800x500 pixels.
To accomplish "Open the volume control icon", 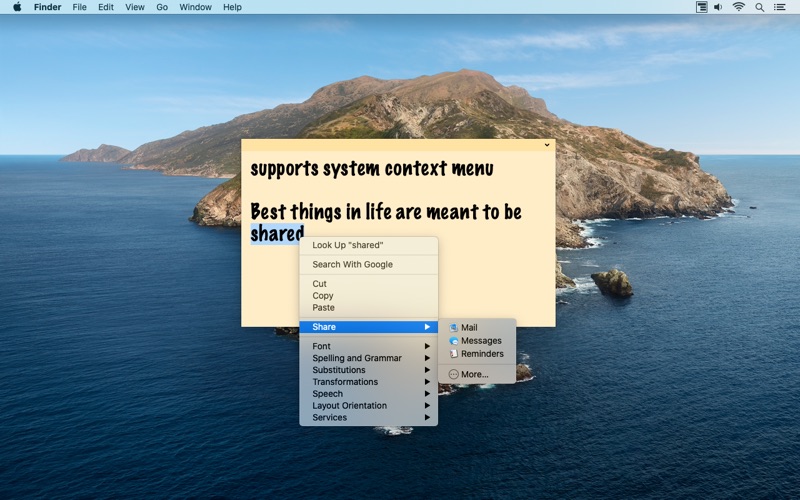I will pyautogui.click(x=718, y=7).
